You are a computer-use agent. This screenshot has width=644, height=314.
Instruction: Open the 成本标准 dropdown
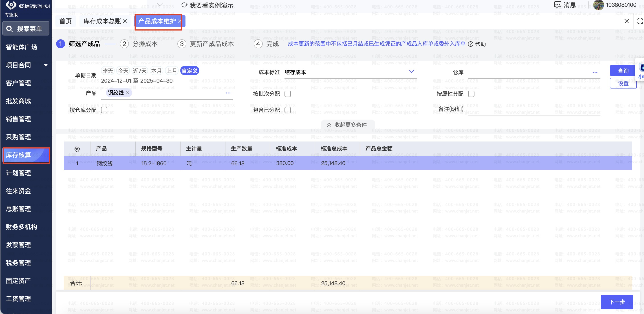click(x=411, y=72)
